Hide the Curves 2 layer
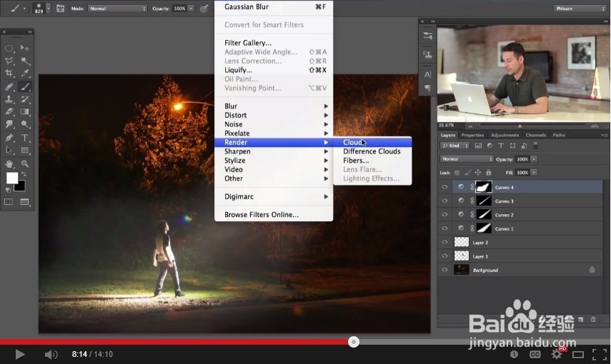The image size is (611, 364). pyautogui.click(x=444, y=215)
